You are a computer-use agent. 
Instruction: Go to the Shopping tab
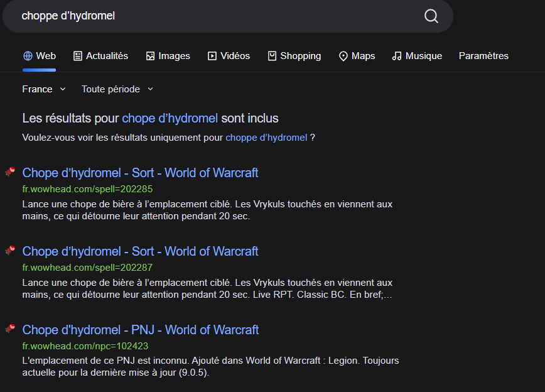pyautogui.click(x=294, y=56)
